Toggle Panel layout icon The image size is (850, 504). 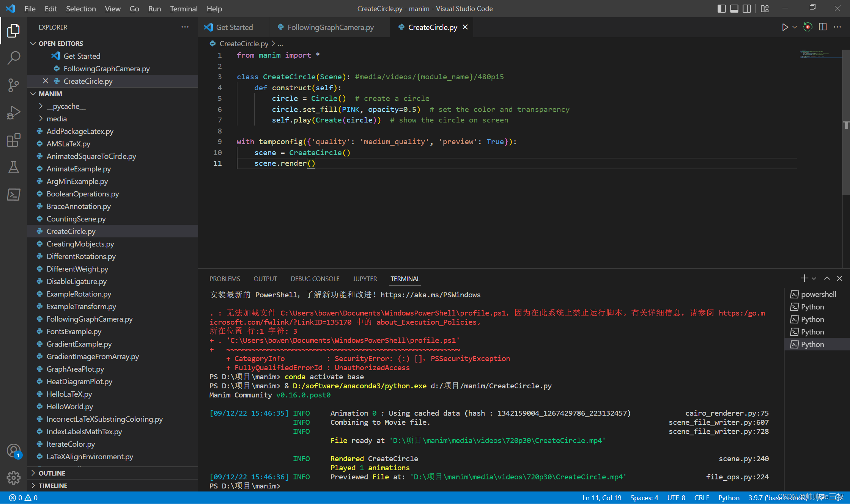tap(734, 9)
